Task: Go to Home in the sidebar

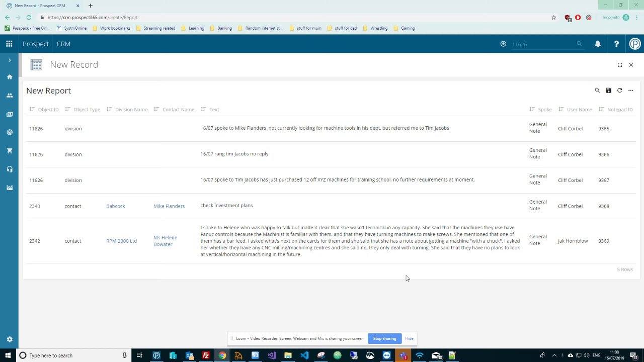Action: (10, 77)
